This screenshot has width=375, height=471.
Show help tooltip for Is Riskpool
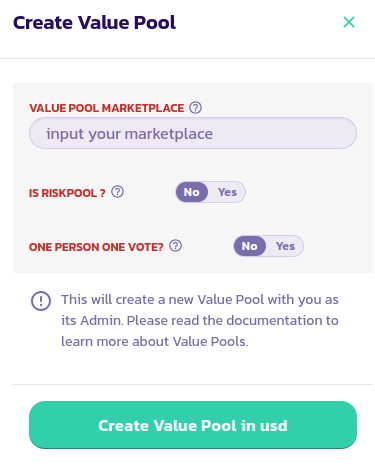[x=117, y=192]
